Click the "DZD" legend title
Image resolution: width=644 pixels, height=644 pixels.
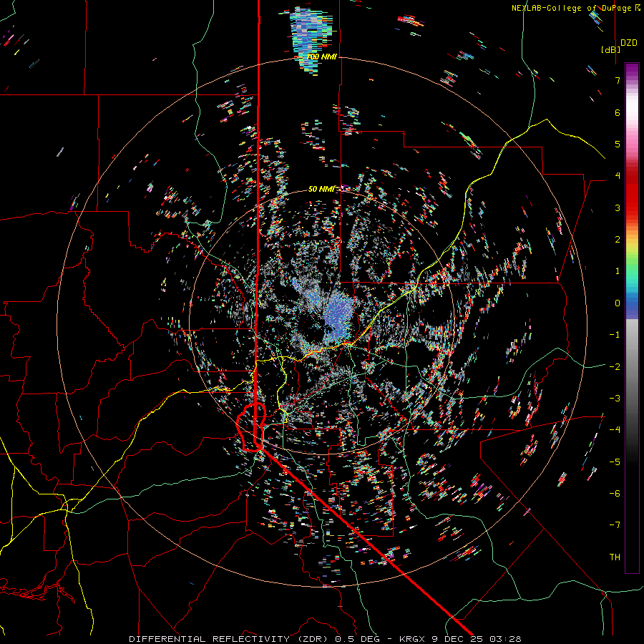pyautogui.click(x=628, y=43)
